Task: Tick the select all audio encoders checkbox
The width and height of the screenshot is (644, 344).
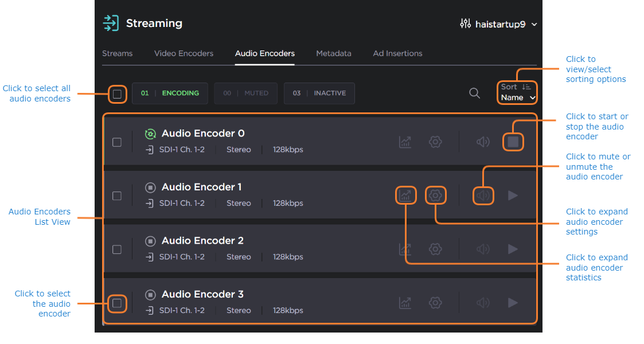Action: [117, 93]
